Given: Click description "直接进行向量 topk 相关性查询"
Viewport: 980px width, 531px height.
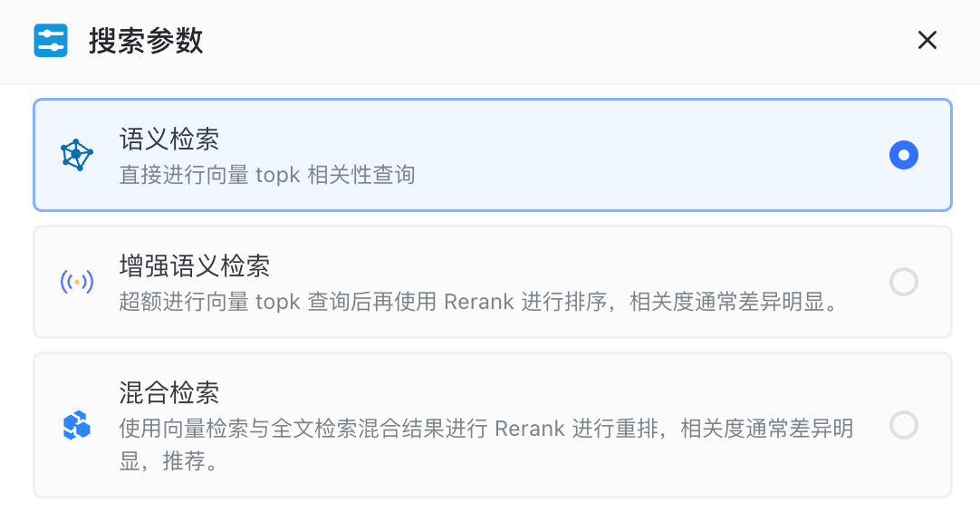Looking at the screenshot, I should point(267,174).
